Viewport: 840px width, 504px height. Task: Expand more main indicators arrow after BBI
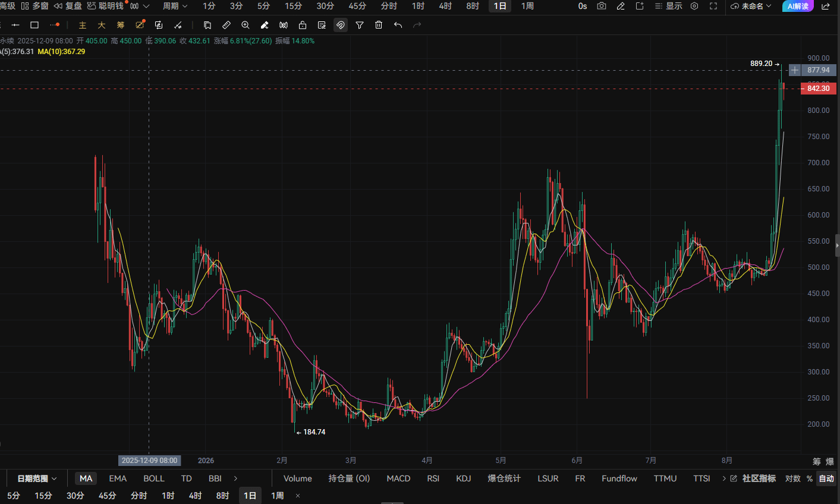(x=236, y=478)
